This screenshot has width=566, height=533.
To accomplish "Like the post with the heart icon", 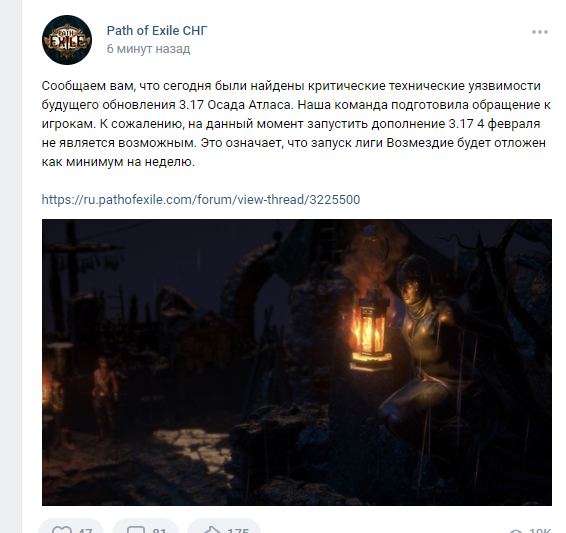I will coord(61,529).
